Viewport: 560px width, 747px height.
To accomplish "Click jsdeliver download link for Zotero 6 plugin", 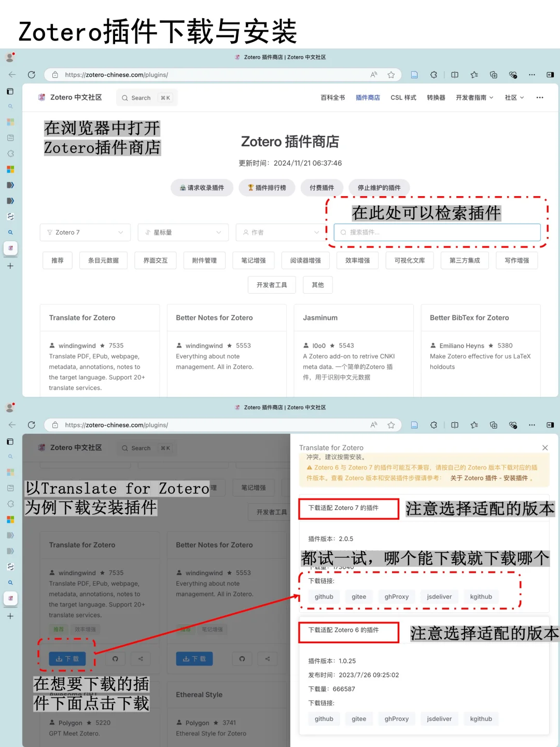I will (439, 719).
